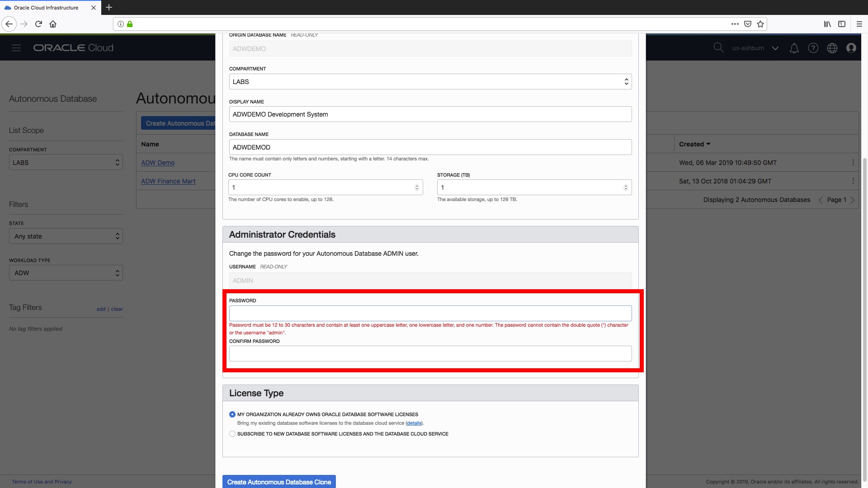Increase the CPU Core Count value
Viewport: 868px width, 488px height.
416,185
